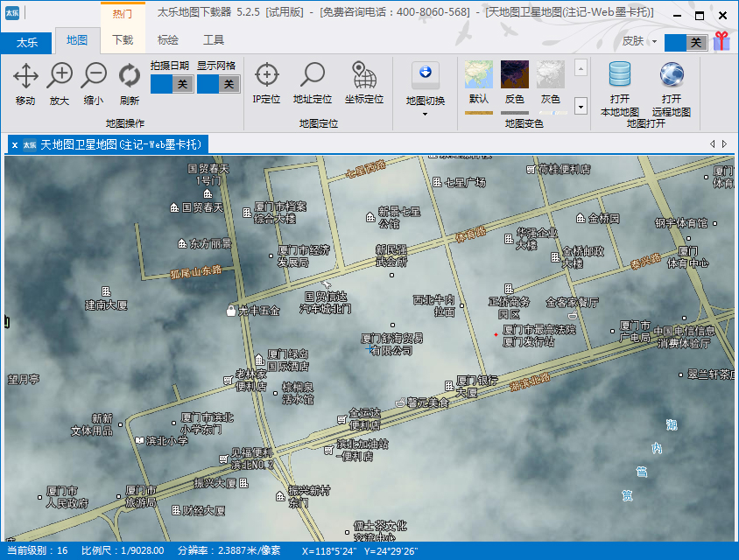Click the red gift box icon

721,41
